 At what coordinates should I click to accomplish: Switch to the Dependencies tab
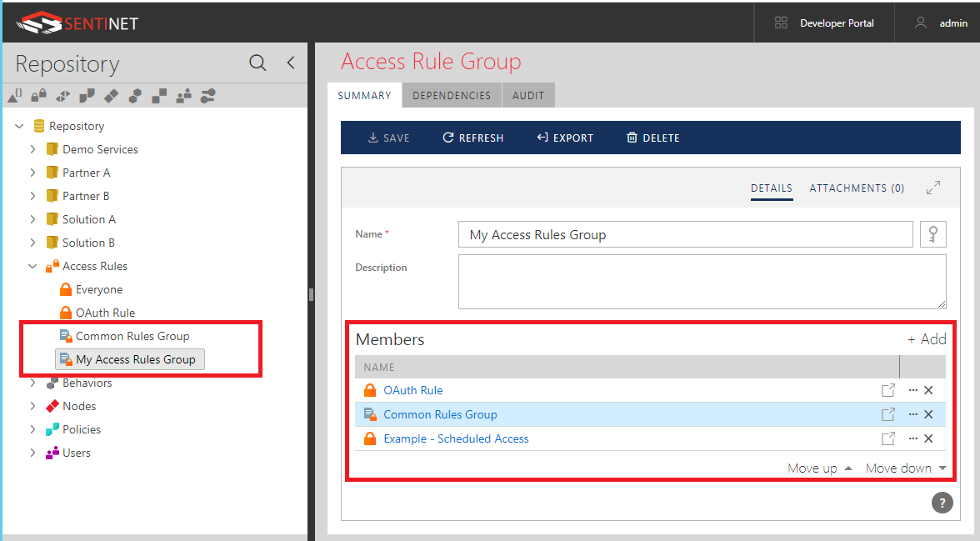click(x=452, y=96)
